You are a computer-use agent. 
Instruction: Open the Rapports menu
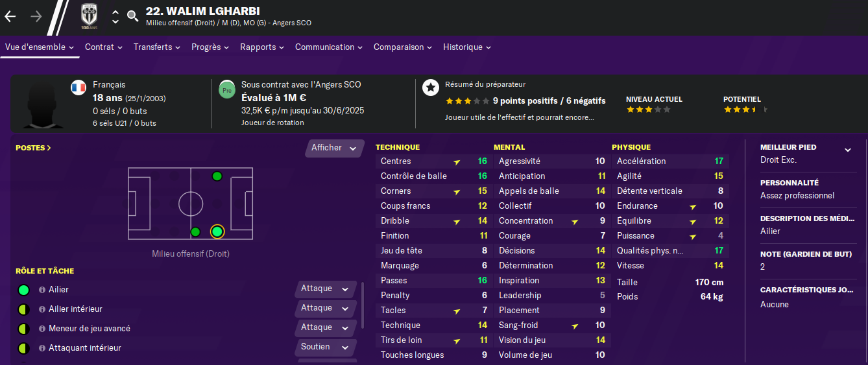tap(263, 47)
